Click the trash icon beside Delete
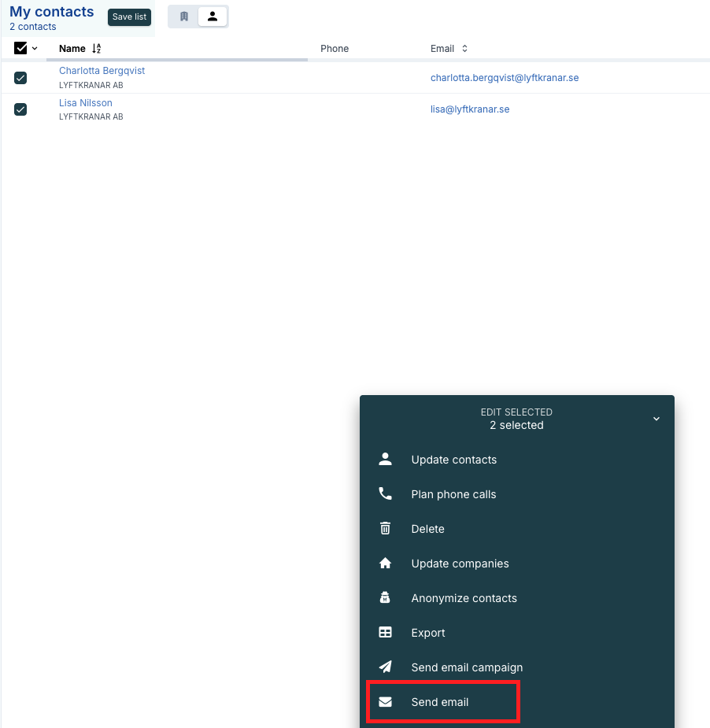Screen dimensions: 710x728 pyautogui.click(x=385, y=528)
